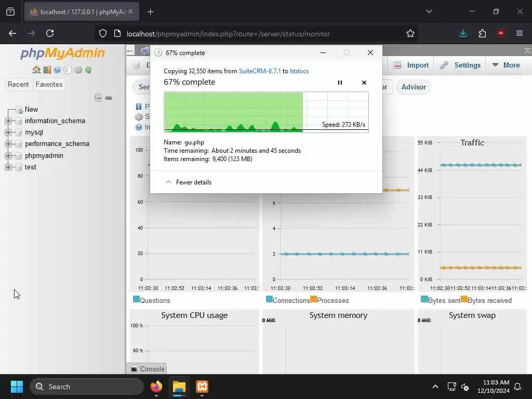Open Firefox application hamburger menu

520,33
